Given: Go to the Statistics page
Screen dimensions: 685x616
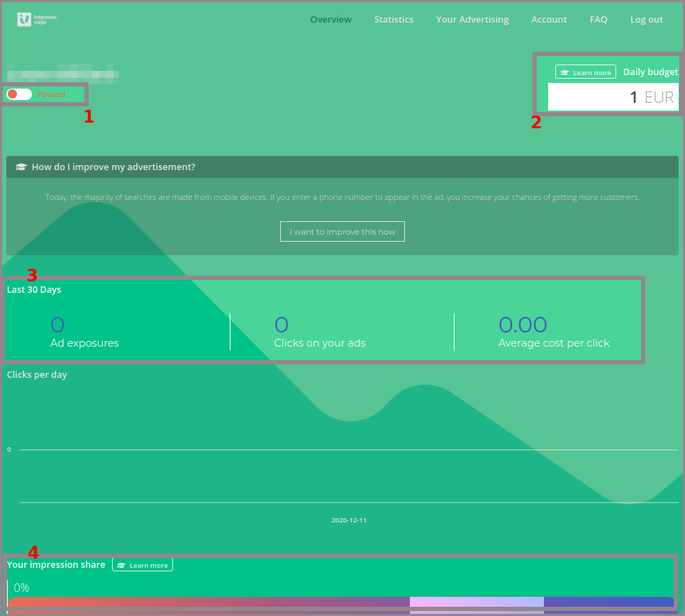Looking at the screenshot, I should tap(394, 20).
